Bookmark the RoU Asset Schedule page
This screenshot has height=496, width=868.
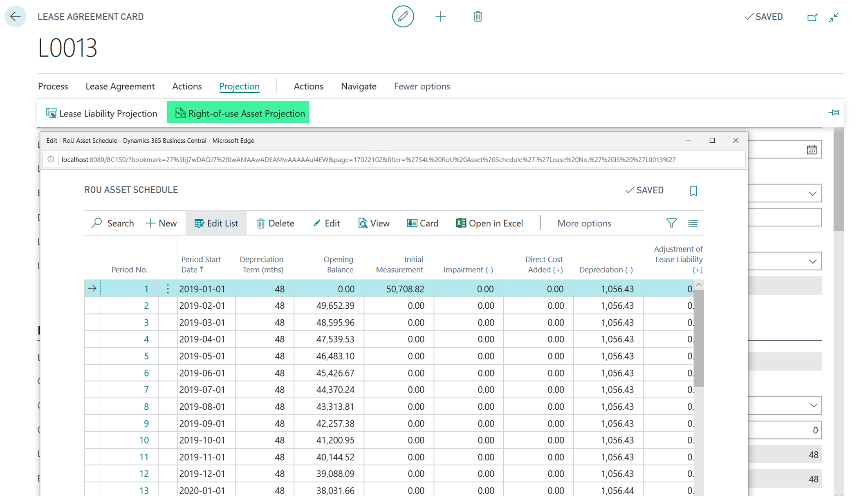[693, 191]
